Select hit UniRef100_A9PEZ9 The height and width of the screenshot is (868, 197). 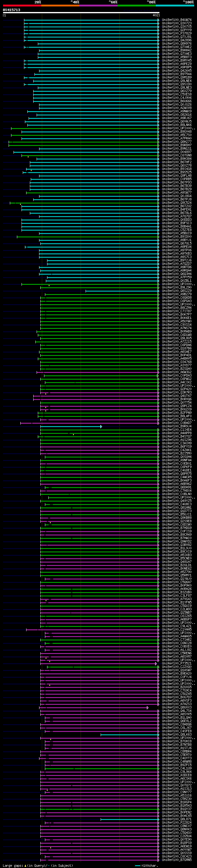click(x=177, y=64)
